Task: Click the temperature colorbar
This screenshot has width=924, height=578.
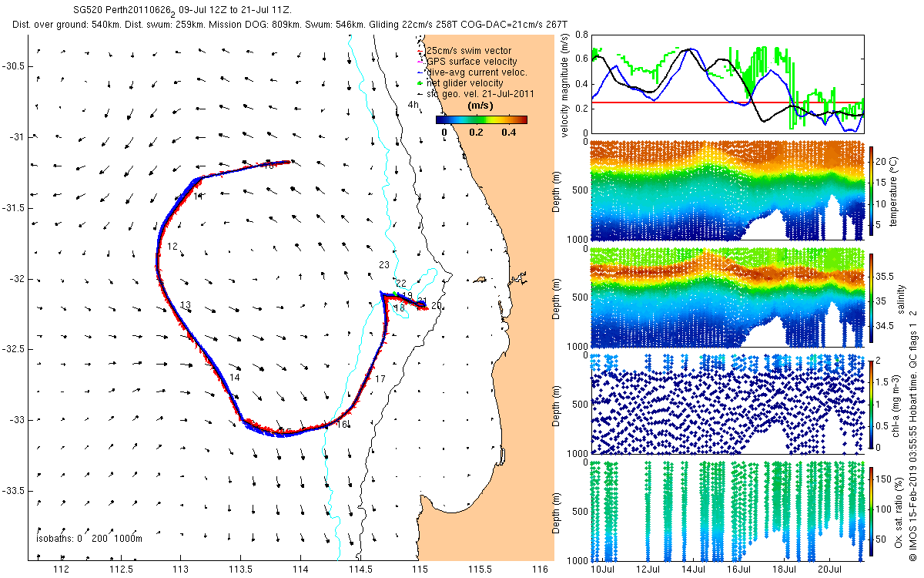Action: 872,192
